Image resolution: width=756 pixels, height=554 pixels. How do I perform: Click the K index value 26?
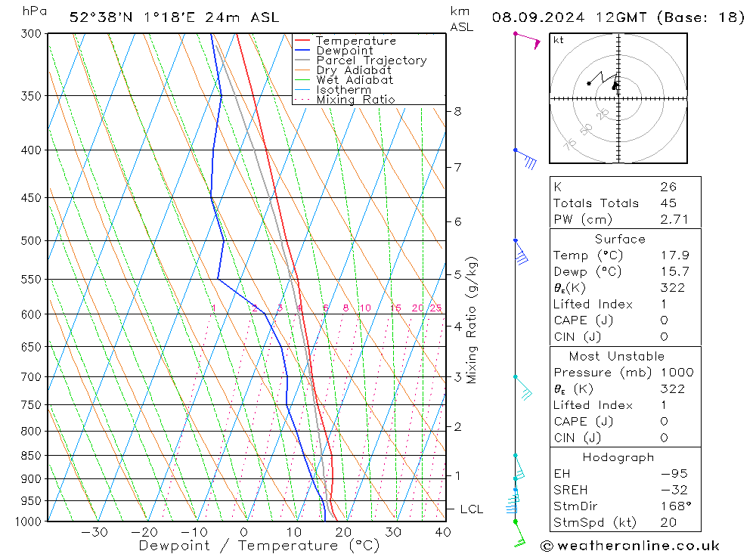click(668, 187)
